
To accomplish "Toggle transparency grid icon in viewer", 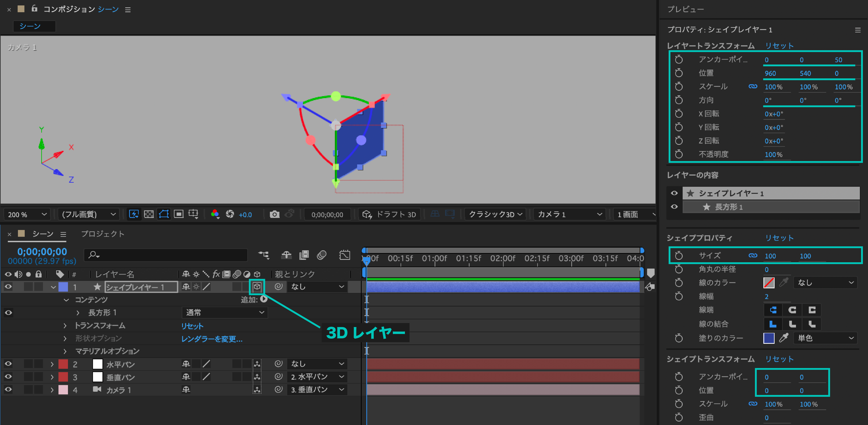I will (x=149, y=214).
